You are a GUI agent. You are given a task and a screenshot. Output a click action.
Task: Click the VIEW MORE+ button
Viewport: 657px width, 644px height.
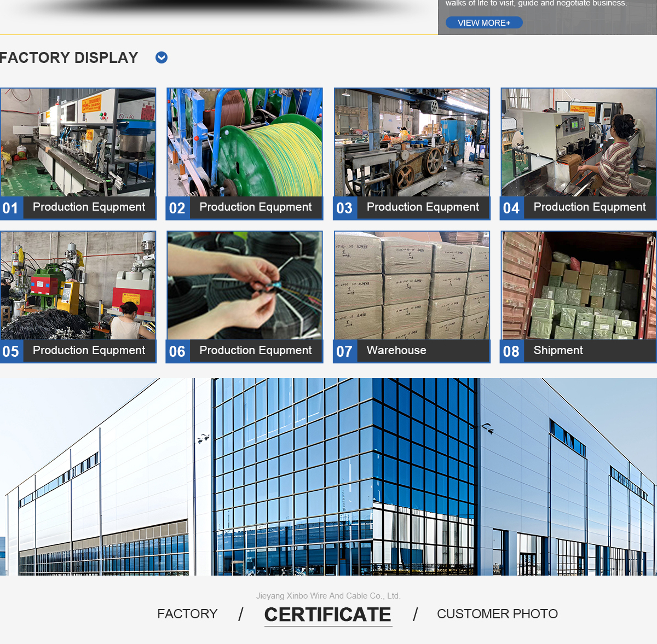click(484, 22)
